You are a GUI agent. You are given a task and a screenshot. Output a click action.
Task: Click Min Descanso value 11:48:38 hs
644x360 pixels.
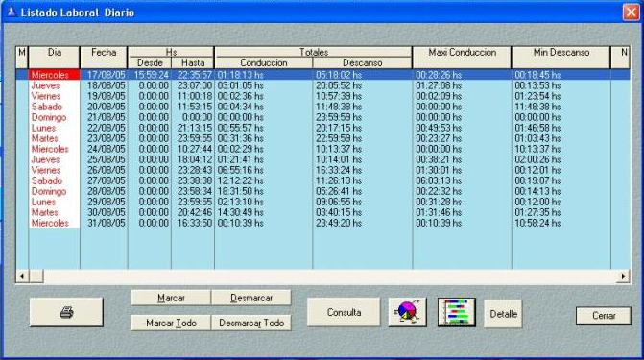[537, 107]
